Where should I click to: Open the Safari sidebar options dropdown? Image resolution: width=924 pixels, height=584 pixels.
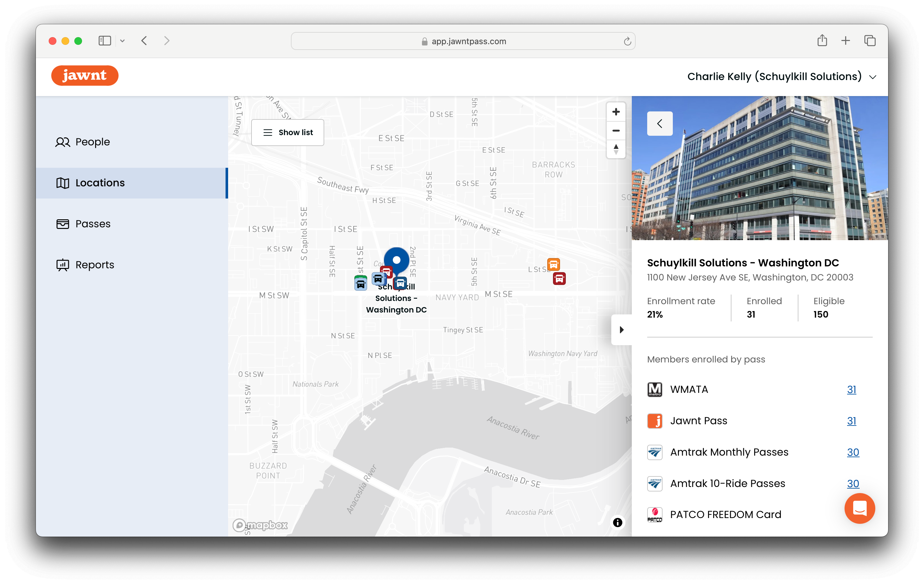[x=122, y=41]
